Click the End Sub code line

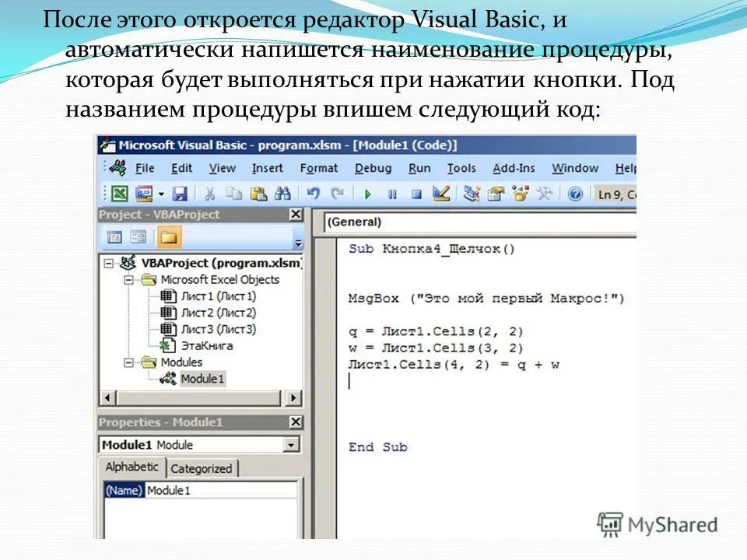[x=378, y=446]
